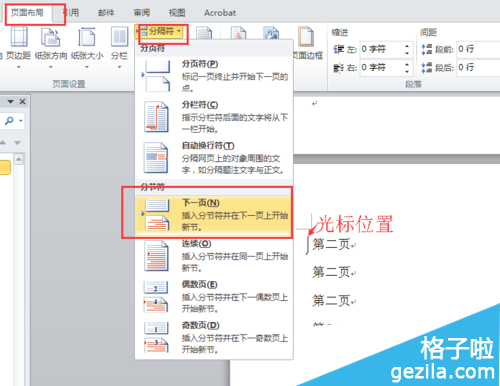
Task: Expand the 页边距 dropdown arrow
Action: pyautogui.click(x=19, y=67)
